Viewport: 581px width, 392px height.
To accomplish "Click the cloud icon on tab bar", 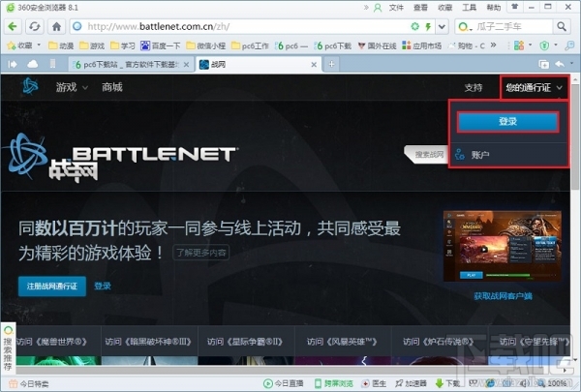I will 33,65.
